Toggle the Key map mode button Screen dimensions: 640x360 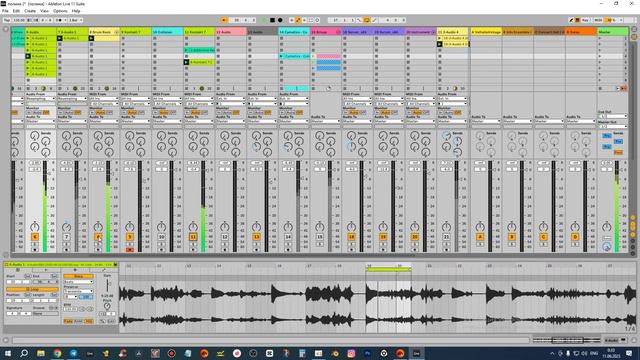(585, 20)
